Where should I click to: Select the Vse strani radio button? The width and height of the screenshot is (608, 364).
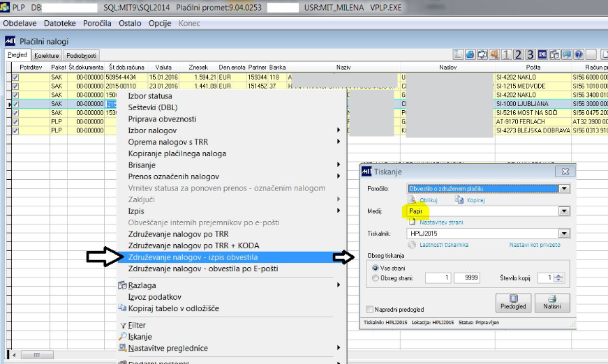click(375, 268)
